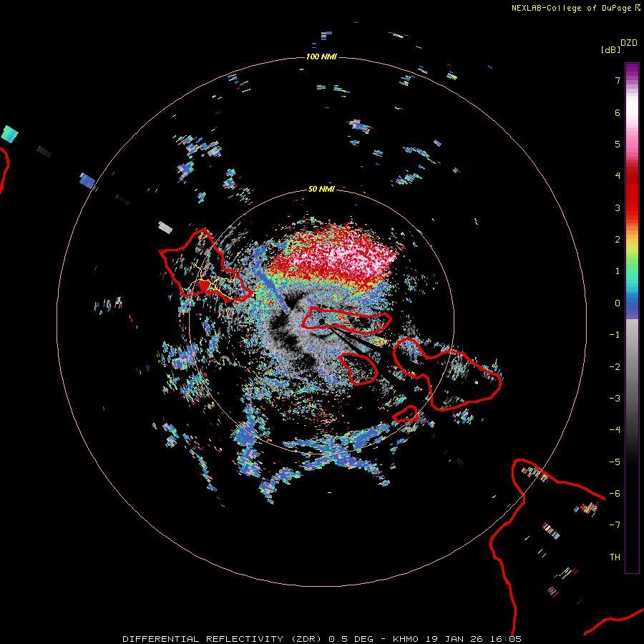This screenshot has width=644, height=644.
Task: Click the -5 value on the dB scale
Action: [x=615, y=462]
